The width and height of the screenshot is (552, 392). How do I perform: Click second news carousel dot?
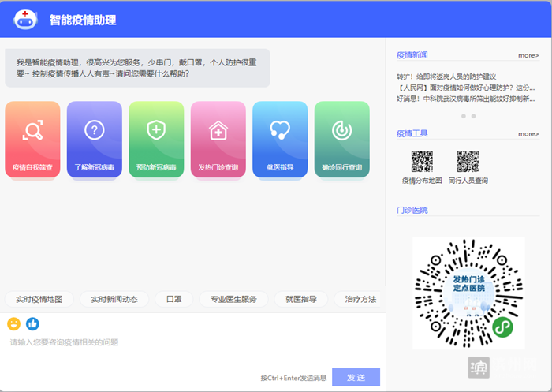(x=473, y=116)
